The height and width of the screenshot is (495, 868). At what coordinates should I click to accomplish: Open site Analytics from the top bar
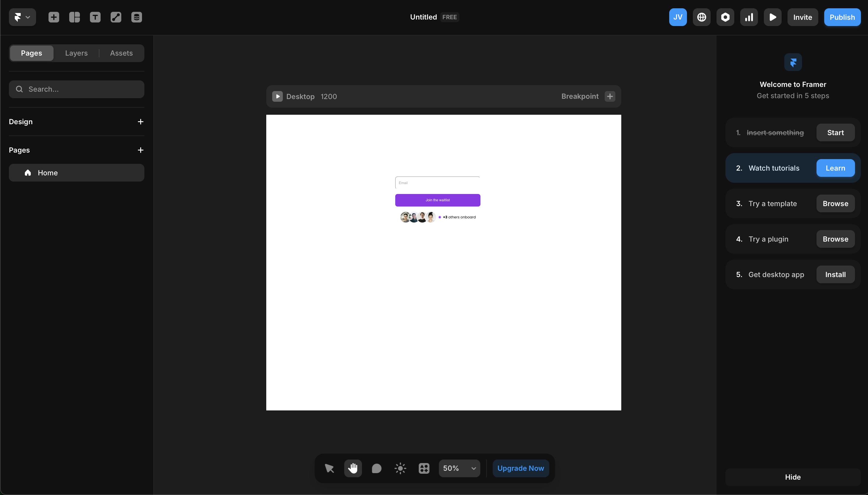tap(750, 17)
